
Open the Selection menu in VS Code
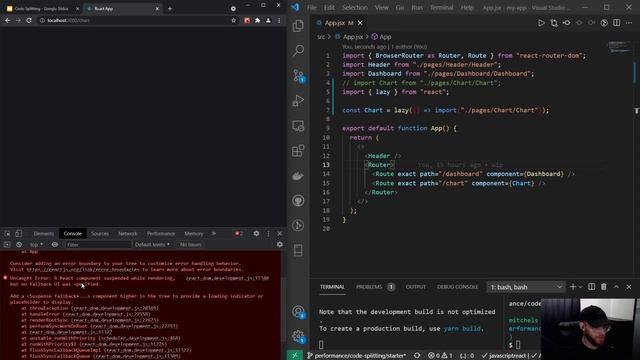(x=354, y=7)
